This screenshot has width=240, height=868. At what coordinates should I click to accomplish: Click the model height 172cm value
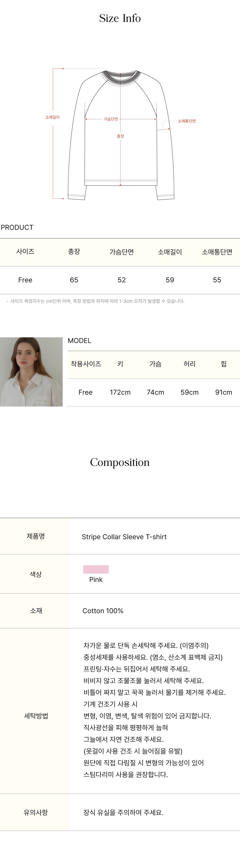[120, 392]
